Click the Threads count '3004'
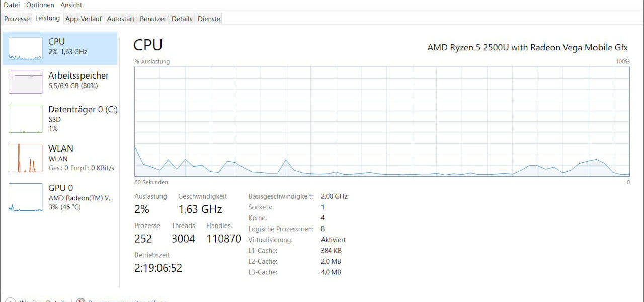This screenshot has height=302, width=644. click(x=183, y=239)
